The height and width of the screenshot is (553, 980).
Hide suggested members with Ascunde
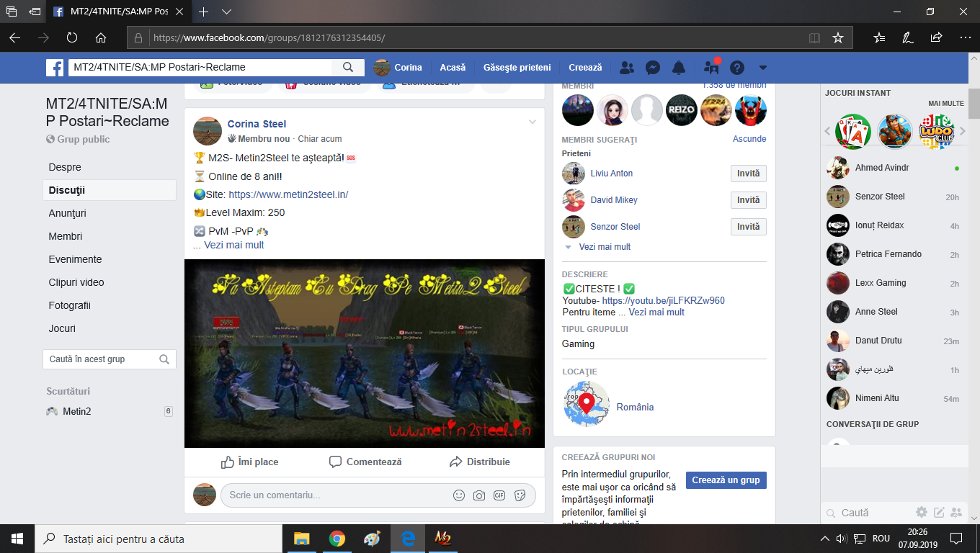749,139
